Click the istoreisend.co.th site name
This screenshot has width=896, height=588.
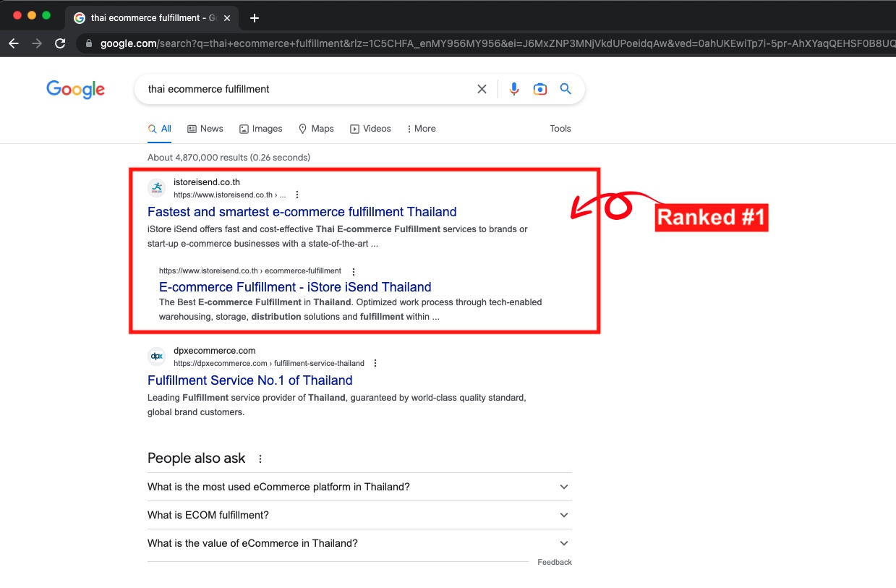click(207, 182)
